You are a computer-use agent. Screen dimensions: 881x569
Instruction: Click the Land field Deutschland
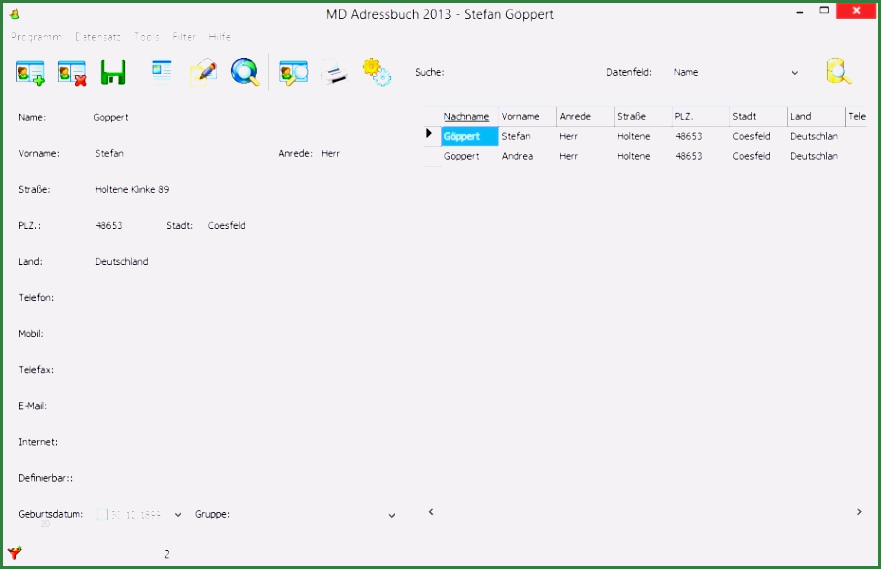click(x=242, y=261)
